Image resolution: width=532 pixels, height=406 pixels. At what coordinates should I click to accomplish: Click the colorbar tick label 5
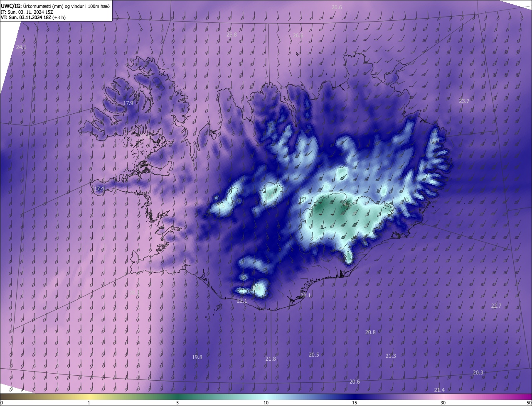pyautogui.click(x=177, y=403)
